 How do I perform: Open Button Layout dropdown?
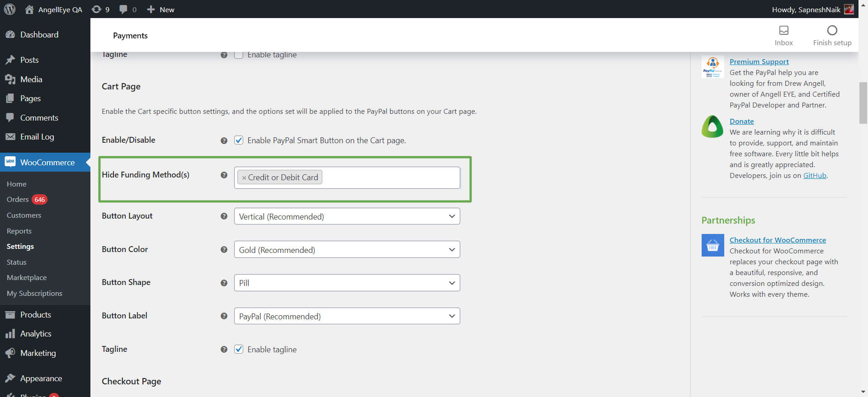(x=347, y=216)
